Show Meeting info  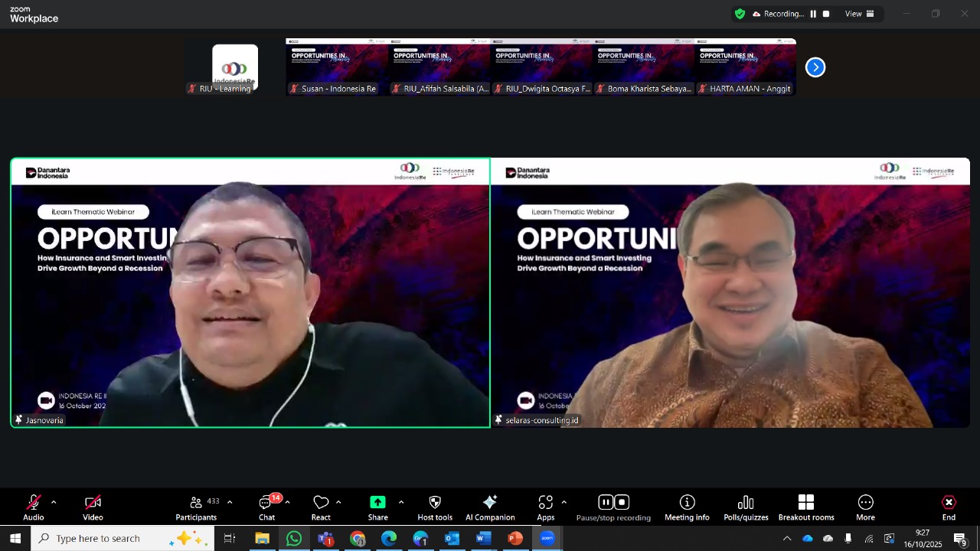[687, 507]
